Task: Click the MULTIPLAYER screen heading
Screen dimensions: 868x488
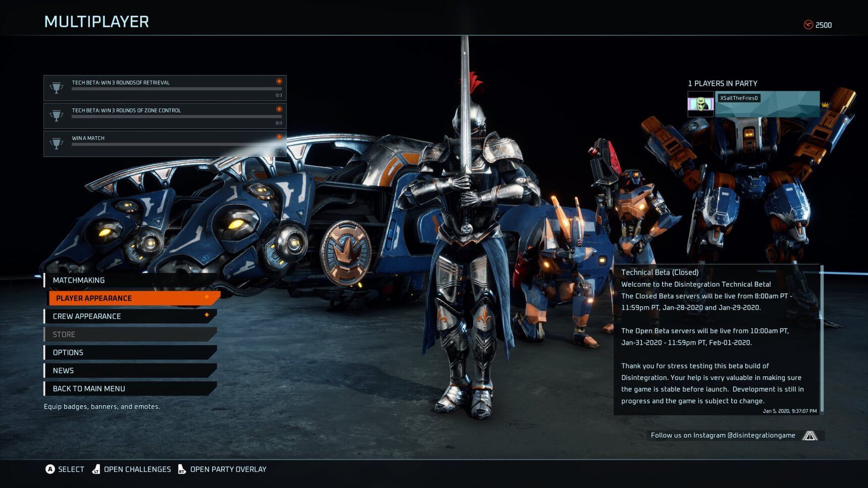Action: coord(96,22)
